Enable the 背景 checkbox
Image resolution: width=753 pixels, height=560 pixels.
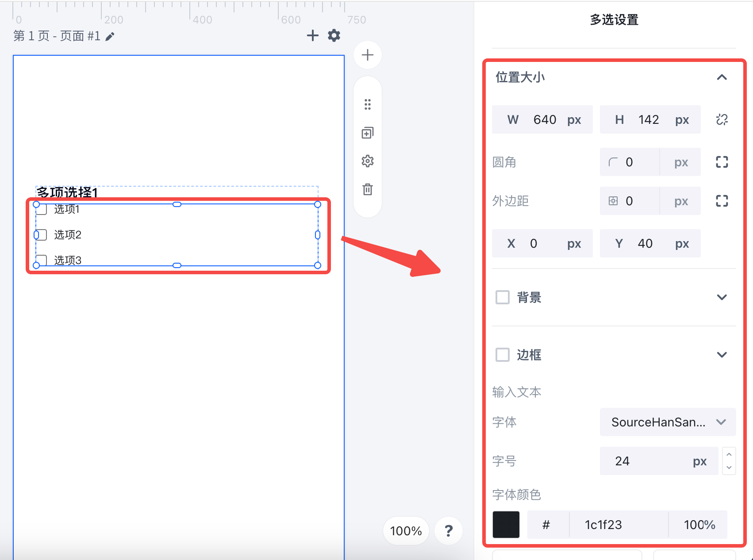503,297
